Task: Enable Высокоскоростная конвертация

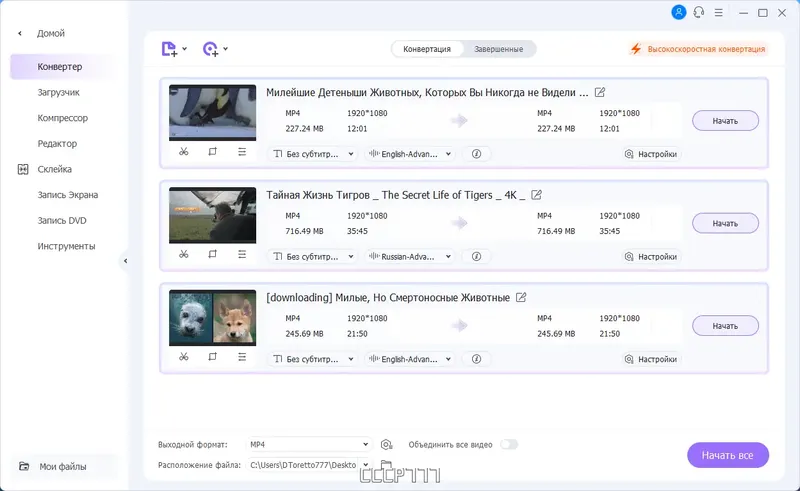Action: point(698,49)
